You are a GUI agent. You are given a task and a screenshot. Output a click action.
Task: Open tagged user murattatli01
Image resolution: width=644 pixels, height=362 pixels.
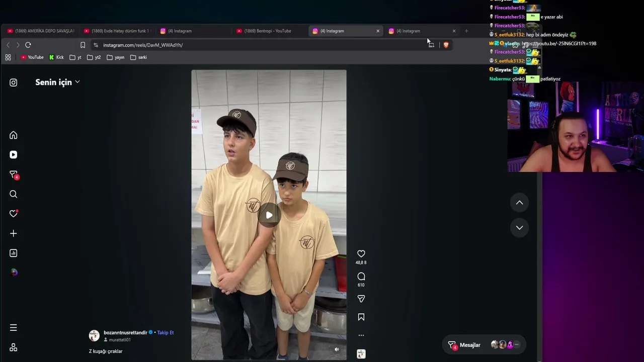click(x=120, y=340)
